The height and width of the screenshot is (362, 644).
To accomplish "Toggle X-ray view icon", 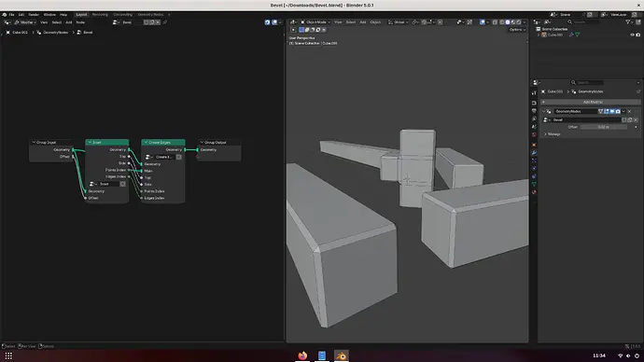I will [x=495, y=22].
